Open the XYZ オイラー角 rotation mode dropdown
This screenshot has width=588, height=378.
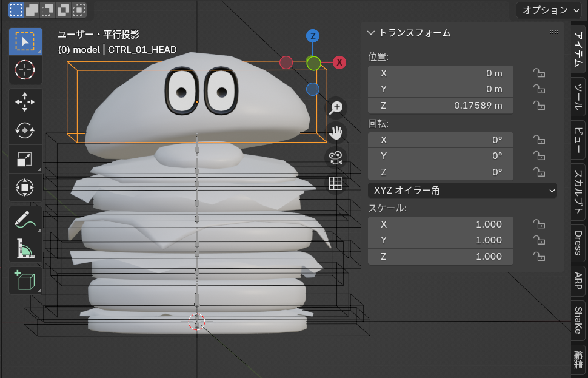pyautogui.click(x=462, y=191)
